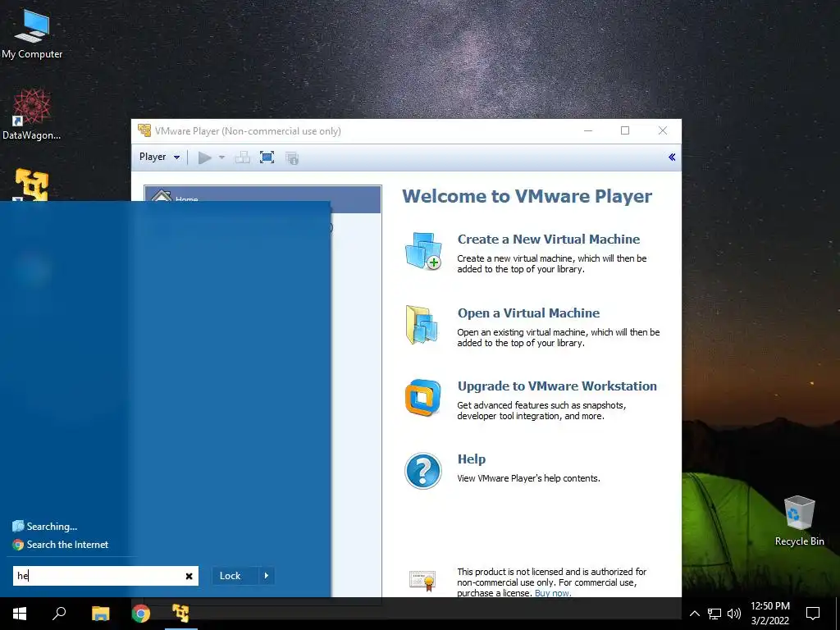Open the notification center icon

pyautogui.click(x=813, y=614)
